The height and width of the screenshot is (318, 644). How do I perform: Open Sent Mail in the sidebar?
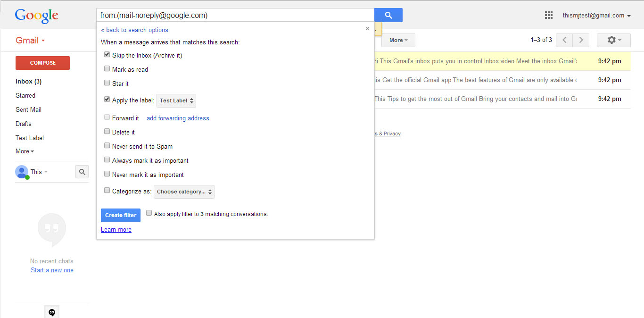pos(28,109)
